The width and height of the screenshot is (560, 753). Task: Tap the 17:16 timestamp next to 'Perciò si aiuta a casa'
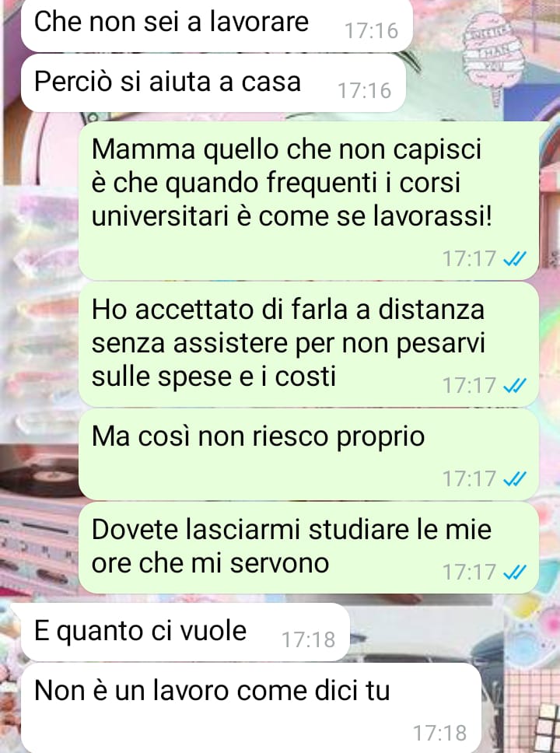coord(364,91)
